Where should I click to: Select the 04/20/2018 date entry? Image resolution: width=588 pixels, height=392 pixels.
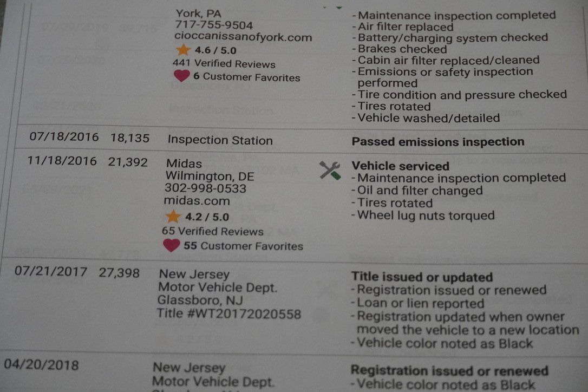[41, 365]
